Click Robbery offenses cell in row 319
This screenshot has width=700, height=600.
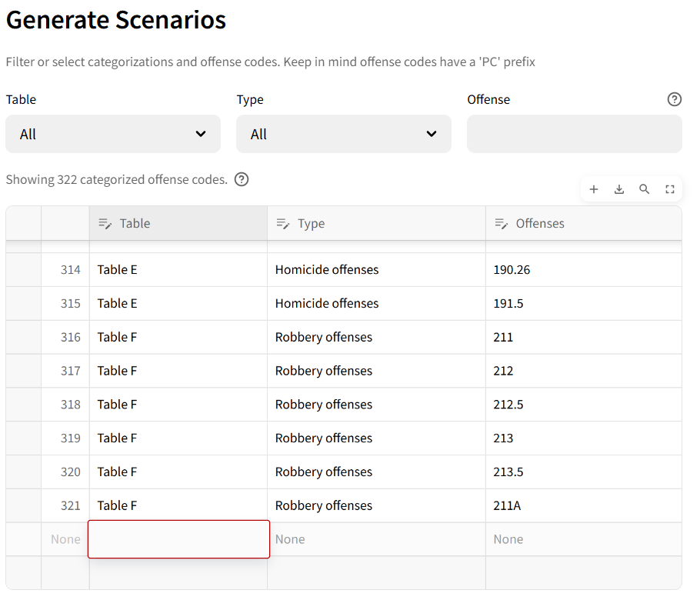click(376, 438)
